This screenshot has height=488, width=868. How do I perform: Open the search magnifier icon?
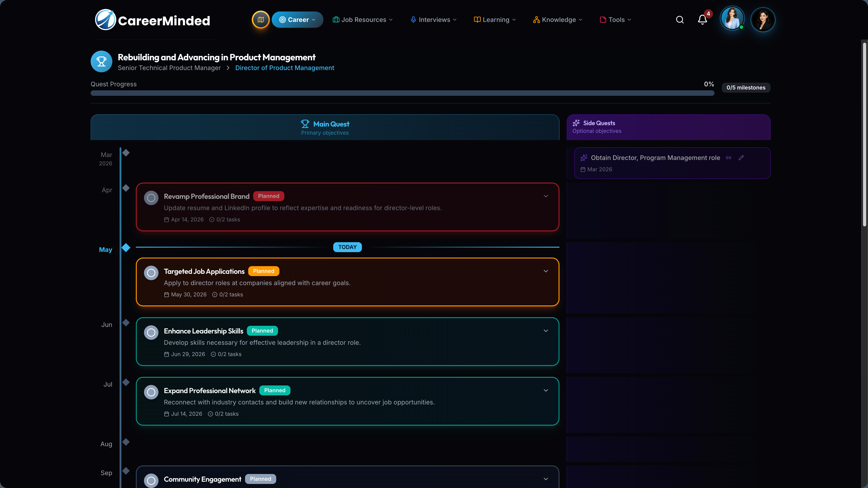click(680, 19)
